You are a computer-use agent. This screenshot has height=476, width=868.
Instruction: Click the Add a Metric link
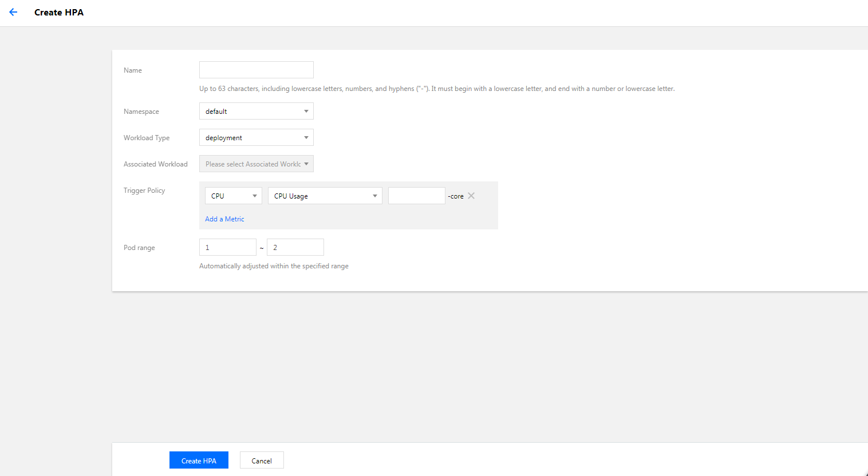pos(224,219)
